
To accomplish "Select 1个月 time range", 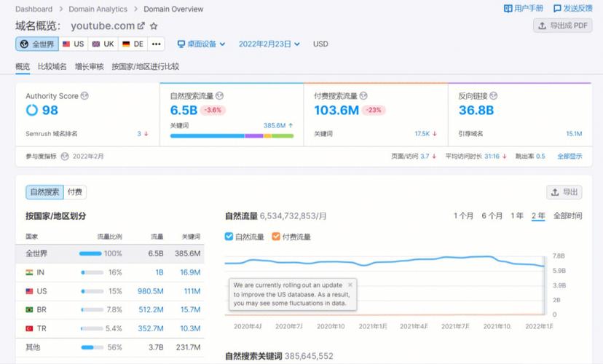I will [463, 215].
